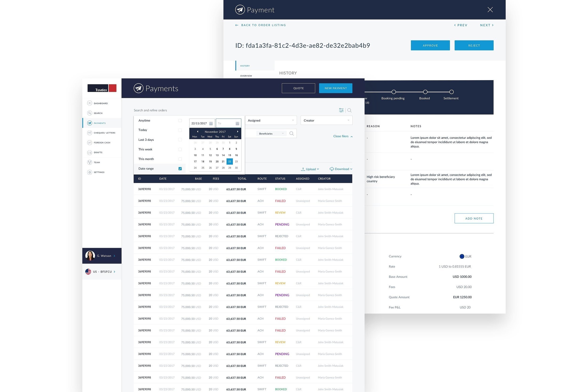The width and height of the screenshot is (588, 392).
Task: Go to next month in calendar
Action: coord(238,131)
